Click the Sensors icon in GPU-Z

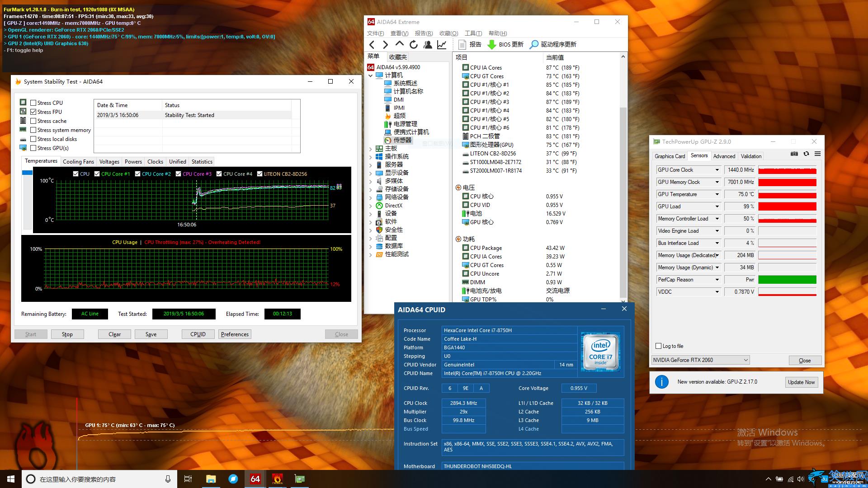699,156
